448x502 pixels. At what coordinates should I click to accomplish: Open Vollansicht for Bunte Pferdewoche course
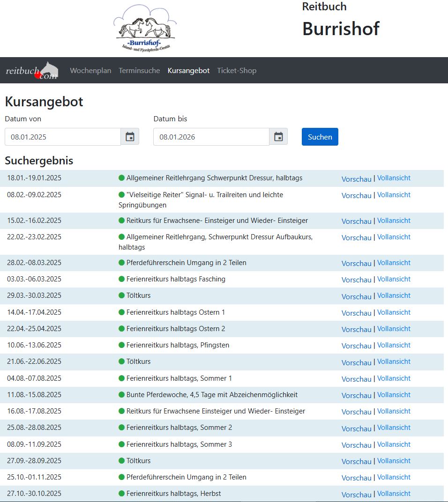394,395
